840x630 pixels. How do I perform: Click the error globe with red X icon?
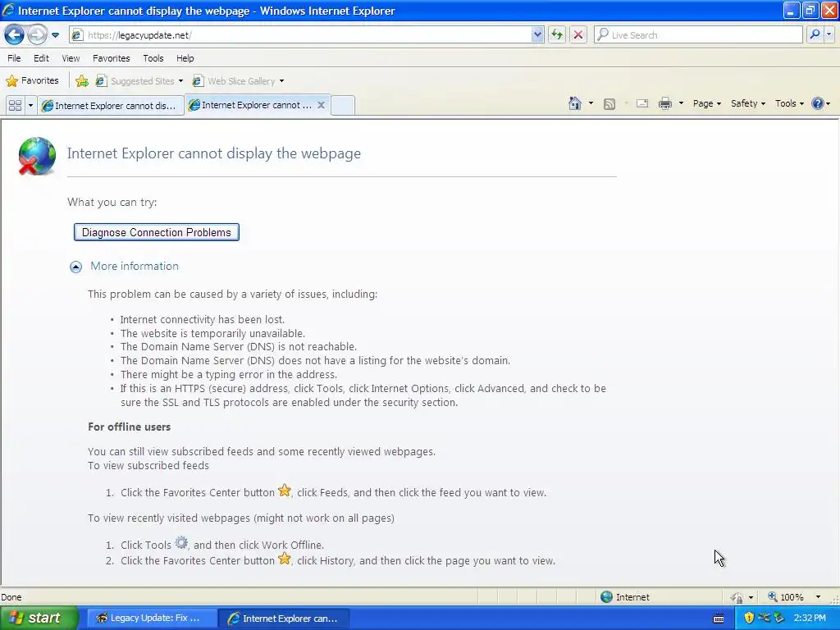tap(36, 156)
